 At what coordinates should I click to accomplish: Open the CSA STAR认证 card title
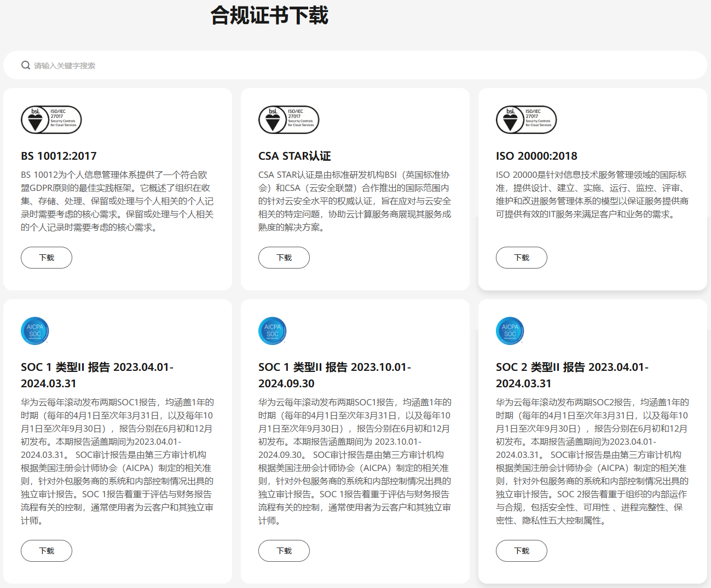(294, 156)
